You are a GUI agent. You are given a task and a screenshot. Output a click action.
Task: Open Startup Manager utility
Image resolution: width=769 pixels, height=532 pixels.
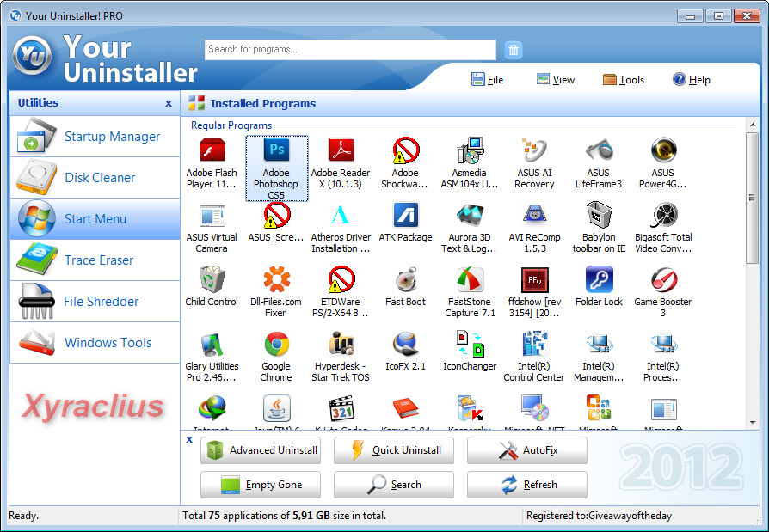(95, 137)
